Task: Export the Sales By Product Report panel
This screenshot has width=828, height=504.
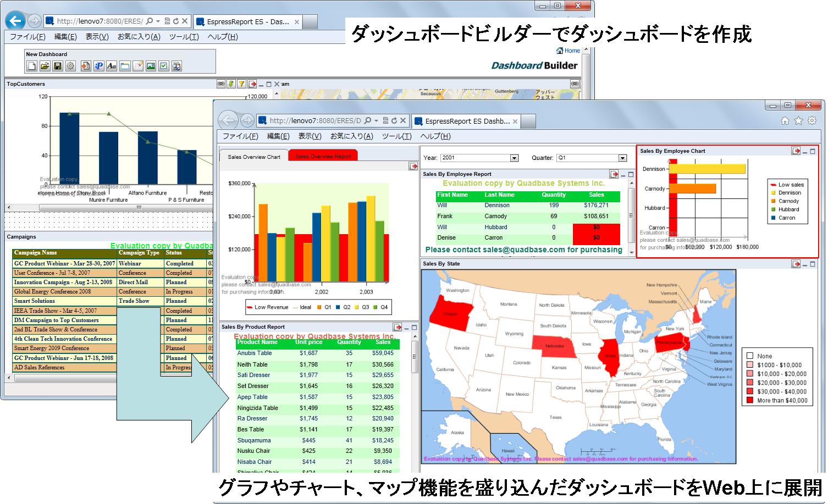Action: click(x=398, y=327)
